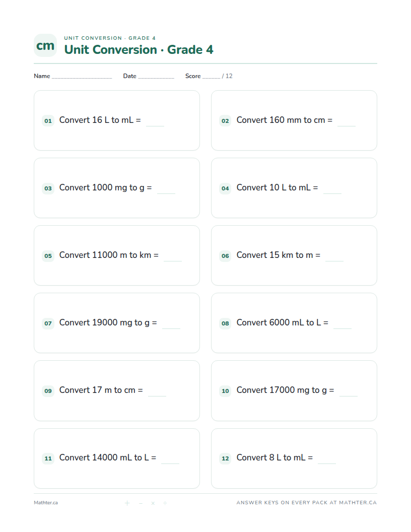Click question number badge 12
Image resolution: width=411 pixels, height=532 pixels.
[225, 458]
